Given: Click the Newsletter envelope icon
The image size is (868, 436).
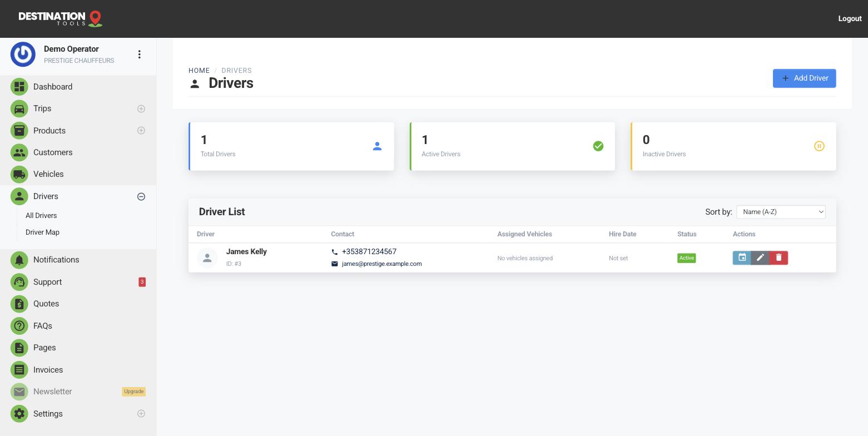Looking at the screenshot, I should tap(19, 392).
